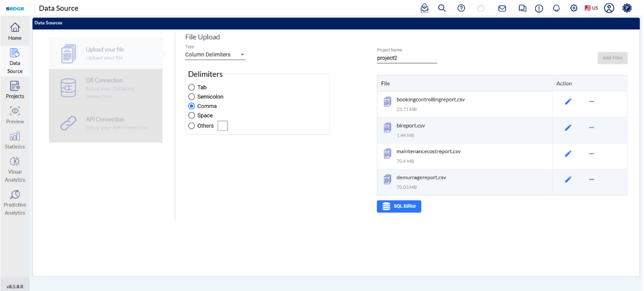This screenshot has width=644, height=291.
Task: Click the SQL Editor button
Action: click(x=399, y=206)
